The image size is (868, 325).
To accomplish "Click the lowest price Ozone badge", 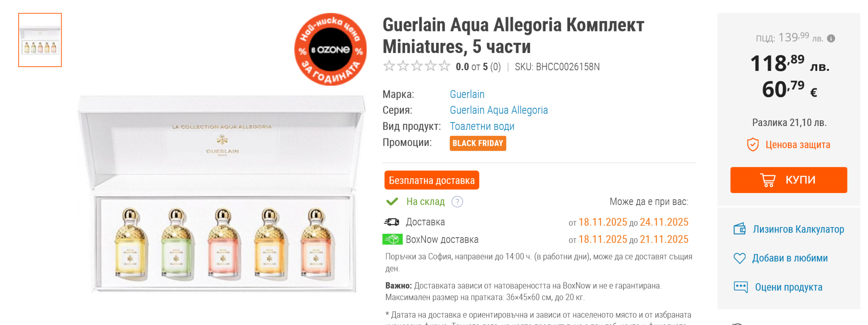I will pos(331,49).
